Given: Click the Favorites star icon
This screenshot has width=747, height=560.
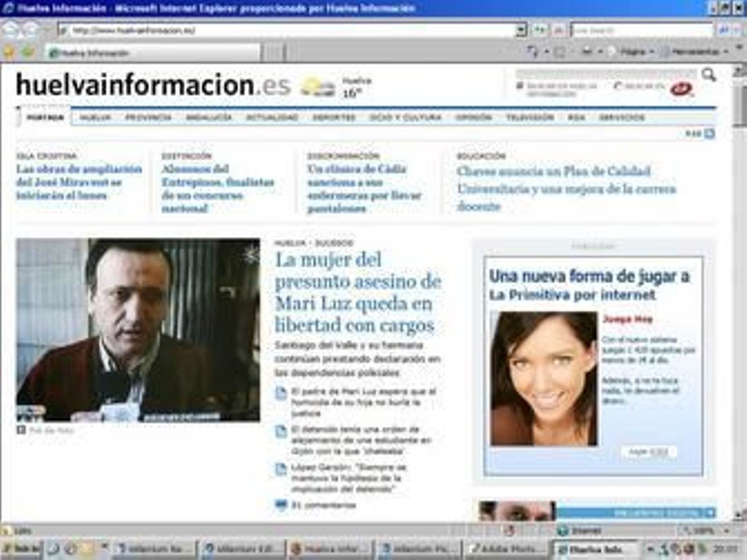Looking at the screenshot, I should (x=9, y=52).
